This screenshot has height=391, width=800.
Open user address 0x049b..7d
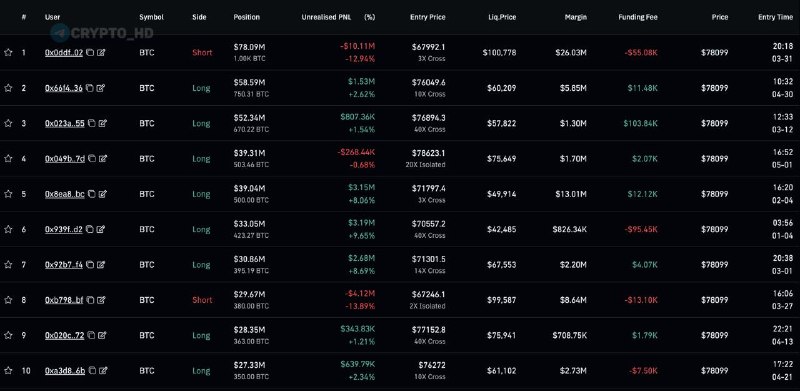point(65,158)
